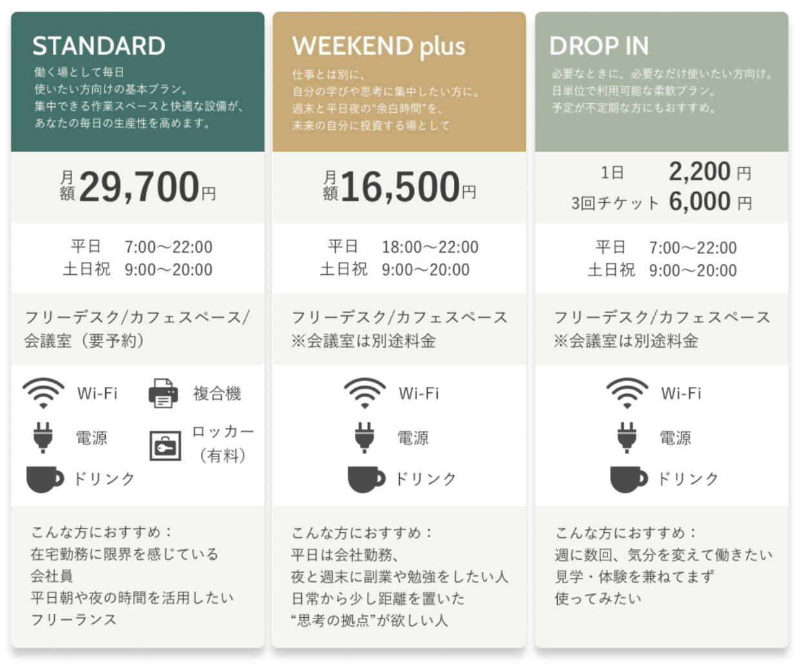Screen dimensions: 806x672
Task: Click the printer (複合機) icon
Action: pos(163,393)
